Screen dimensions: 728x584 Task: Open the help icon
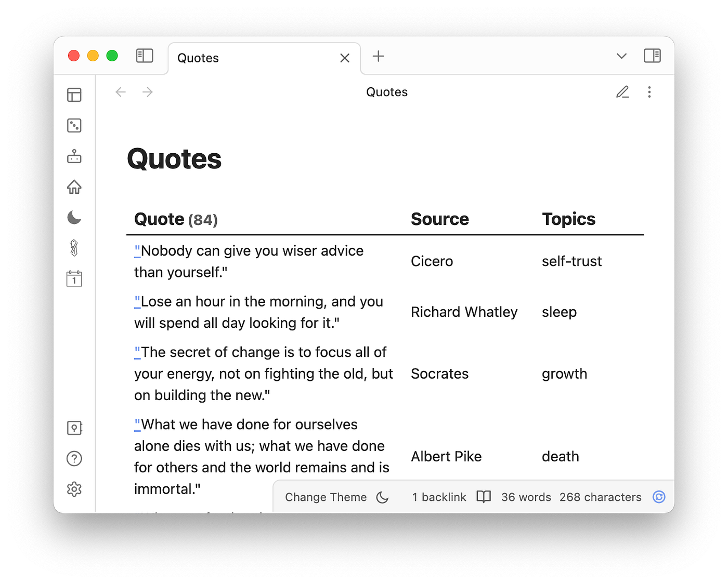(74, 458)
